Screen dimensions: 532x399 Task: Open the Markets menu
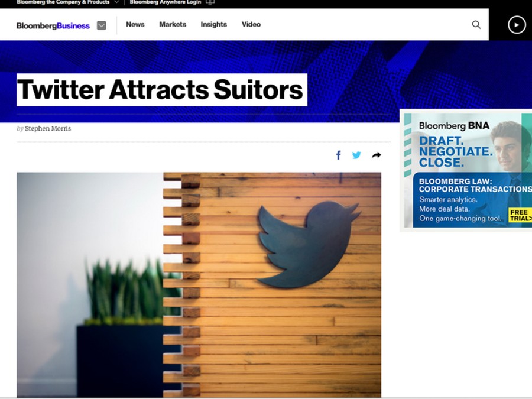point(173,24)
